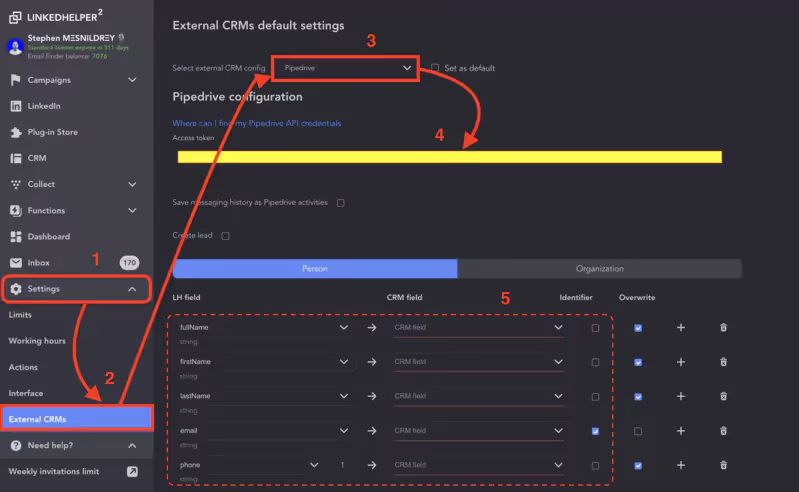Select External CRMs in sidebar
The width and height of the screenshot is (799, 492).
[x=76, y=419]
